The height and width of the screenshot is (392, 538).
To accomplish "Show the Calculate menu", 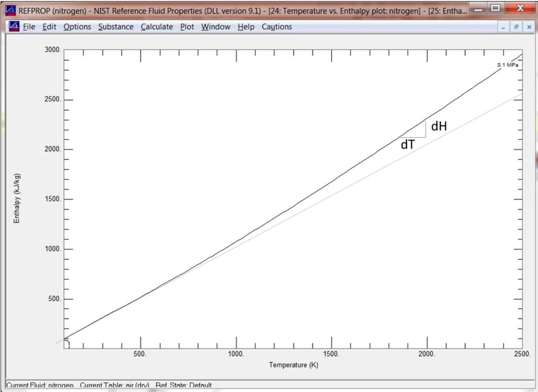I will pos(157,27).
